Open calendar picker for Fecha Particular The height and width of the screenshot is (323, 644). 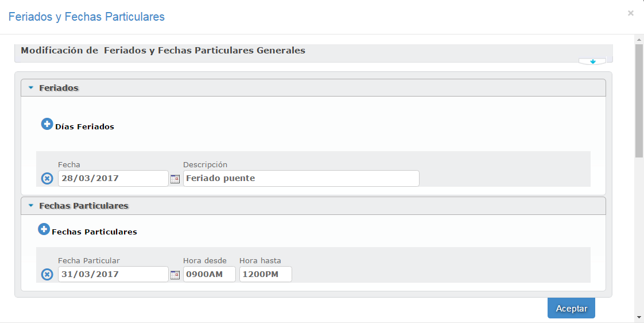point(175,275)
